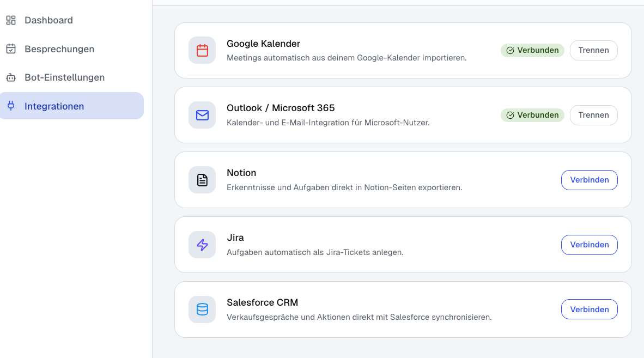Viewport: 644px width, 358px height.
Task: Click the Bot-Einstellungen robot icon
Action: coord(11,77)
